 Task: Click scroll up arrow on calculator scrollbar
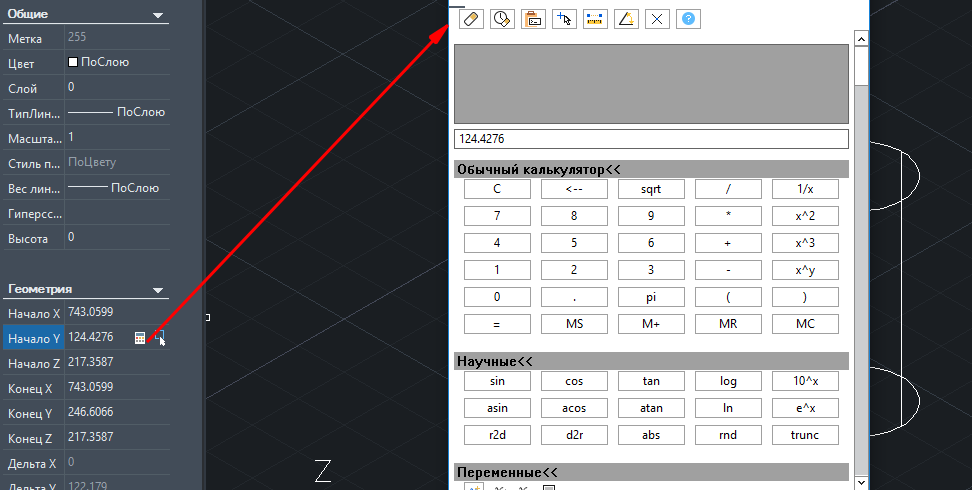tap(861, 38)
